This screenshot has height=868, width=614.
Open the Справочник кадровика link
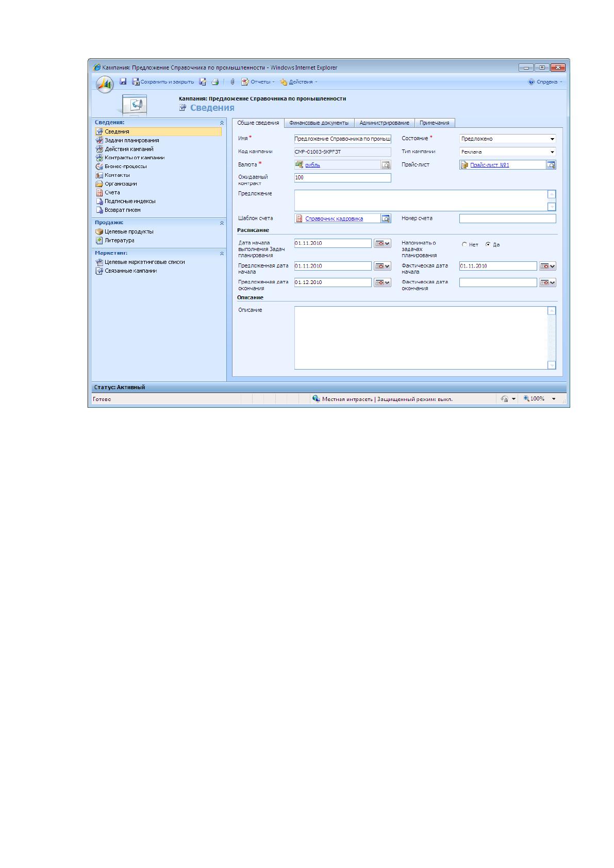click(x=334, y=219)
